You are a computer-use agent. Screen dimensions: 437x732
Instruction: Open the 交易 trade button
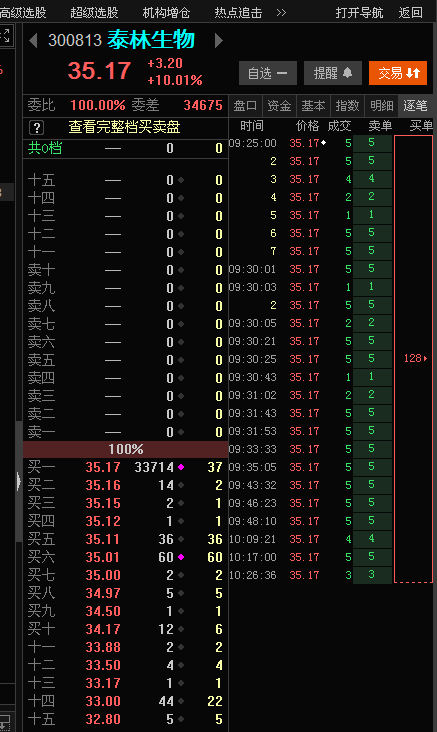[398, 73]
